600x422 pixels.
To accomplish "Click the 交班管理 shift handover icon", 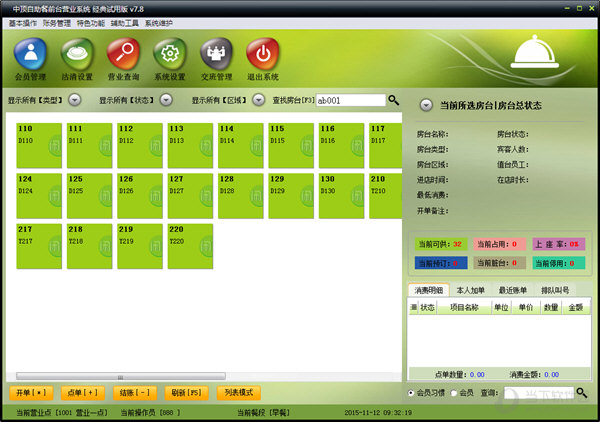I will [x=216, y=53].
